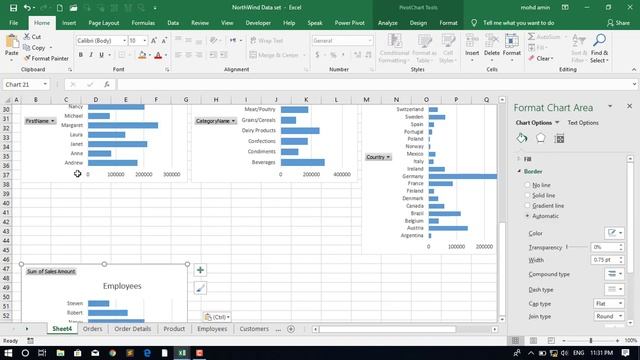640x360 pixels.
Task: Open the CategoryName field filter
Action: (x=216, y=121)
